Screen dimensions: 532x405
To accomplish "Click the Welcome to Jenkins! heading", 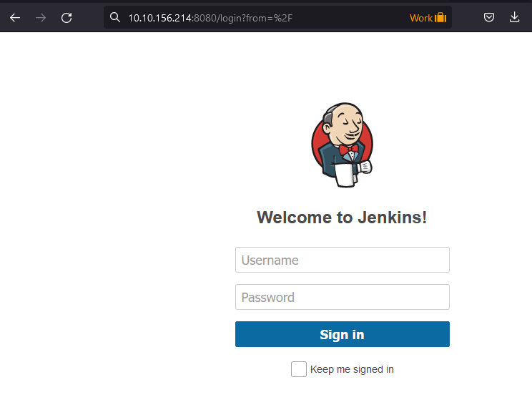I will (x=342, y=218).
